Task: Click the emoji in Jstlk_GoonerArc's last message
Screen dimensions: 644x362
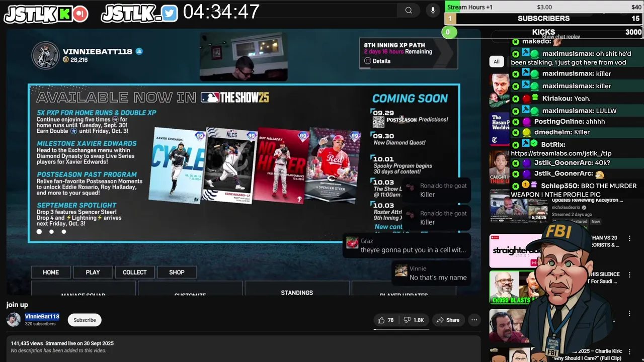Action: 599,174
